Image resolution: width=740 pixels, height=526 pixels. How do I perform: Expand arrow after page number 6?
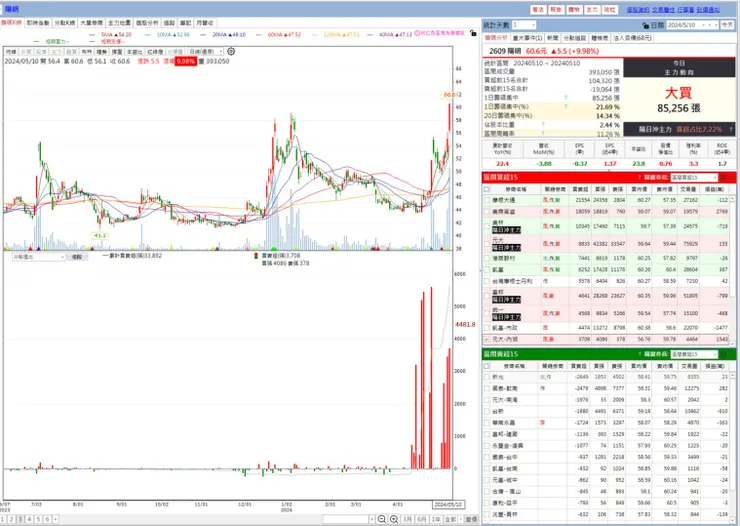pyautogui.click(x=56, y=519)
